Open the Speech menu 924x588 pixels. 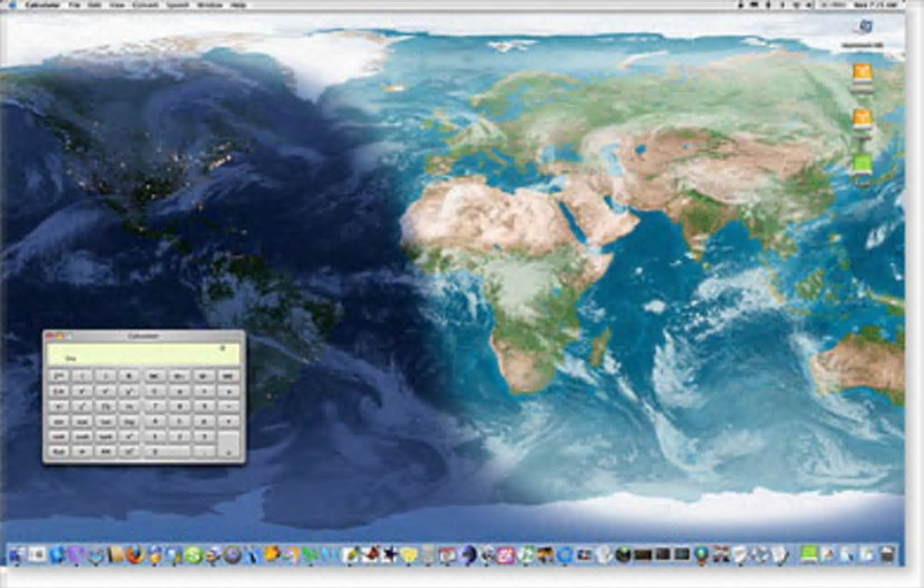point(178,5)
